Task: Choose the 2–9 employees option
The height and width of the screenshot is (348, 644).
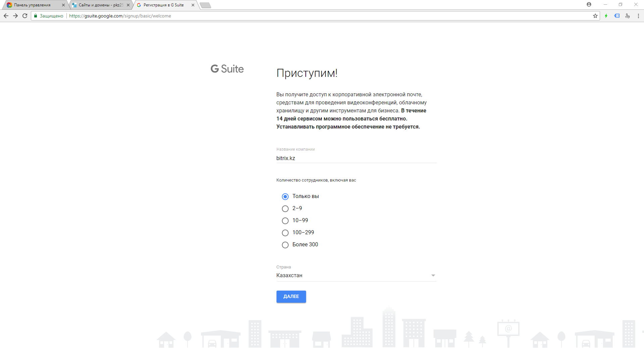Action: 285,209
